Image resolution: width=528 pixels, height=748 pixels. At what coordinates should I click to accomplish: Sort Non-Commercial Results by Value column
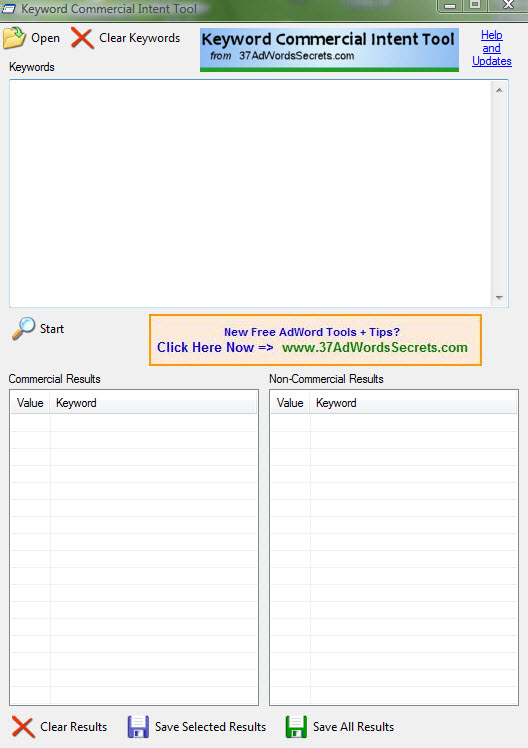coord(290,403)
